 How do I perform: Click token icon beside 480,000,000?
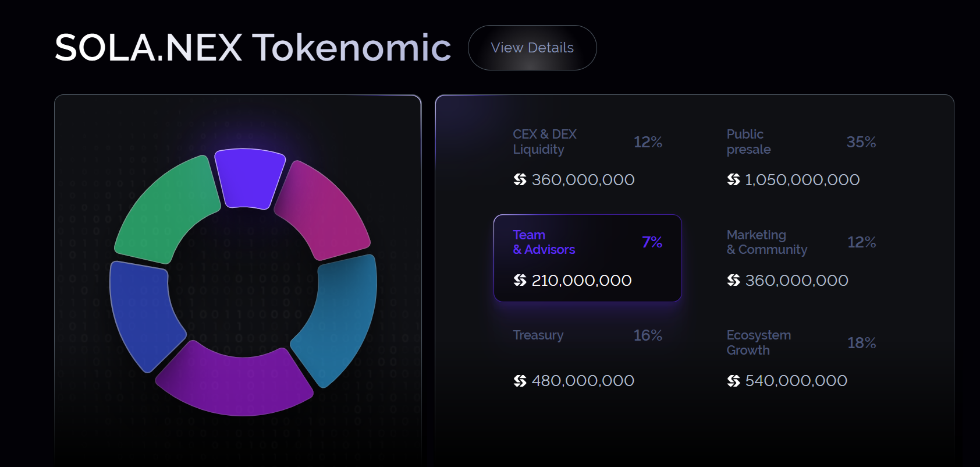click(x=520, y=381)
